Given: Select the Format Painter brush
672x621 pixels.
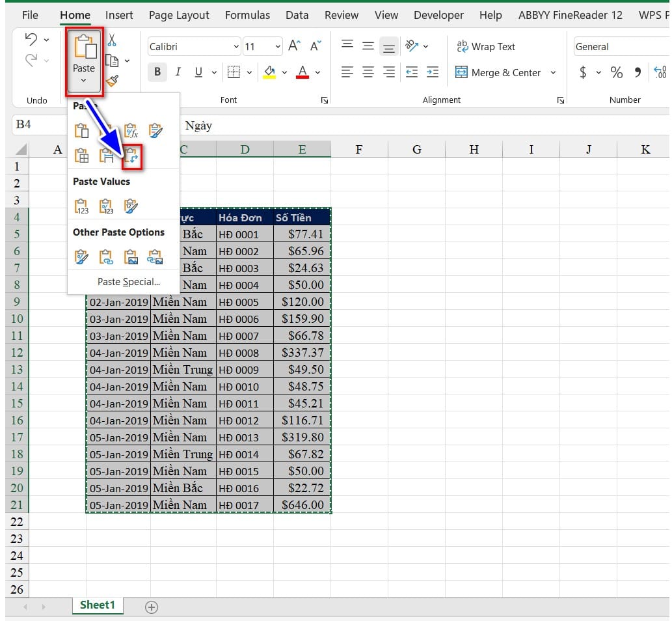Looking at the screenshot, I should tap(112, 81).
